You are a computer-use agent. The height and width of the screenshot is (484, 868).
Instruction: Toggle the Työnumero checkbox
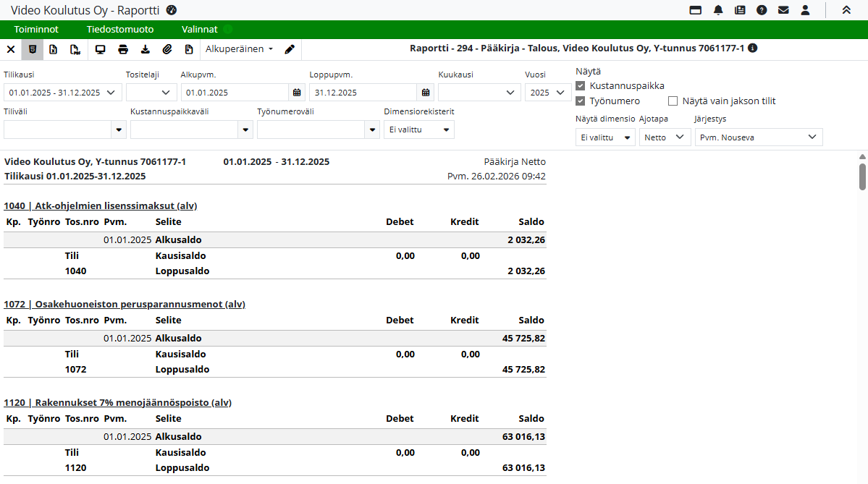(x=581, y=101)
